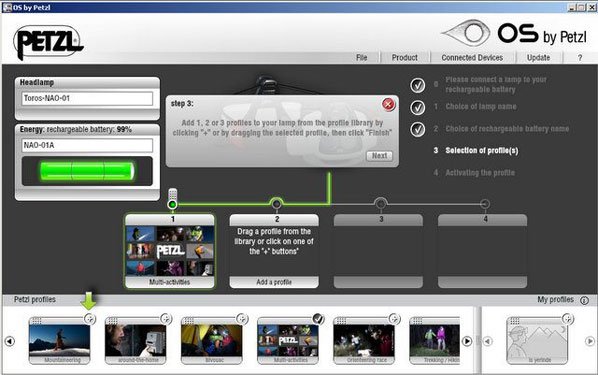Click the info icon beside My profiles
The width and height of the screenshot is (598, 375).
tap(584, 300)
